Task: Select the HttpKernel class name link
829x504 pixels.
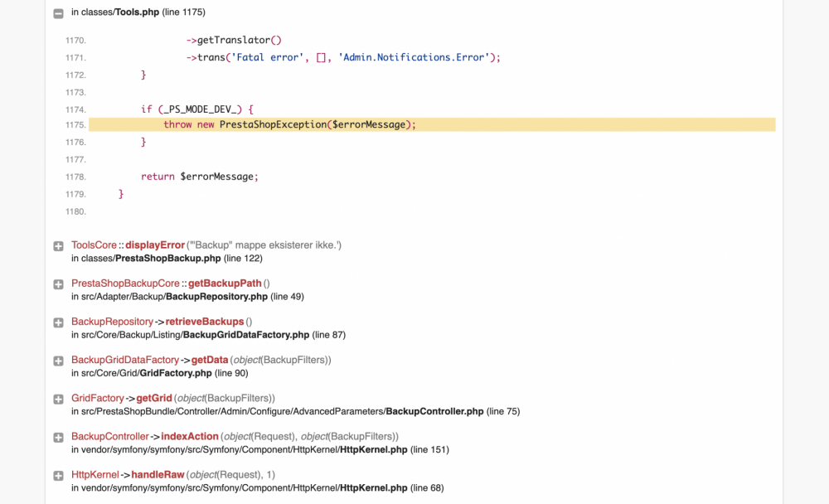Action: point(94,474)
